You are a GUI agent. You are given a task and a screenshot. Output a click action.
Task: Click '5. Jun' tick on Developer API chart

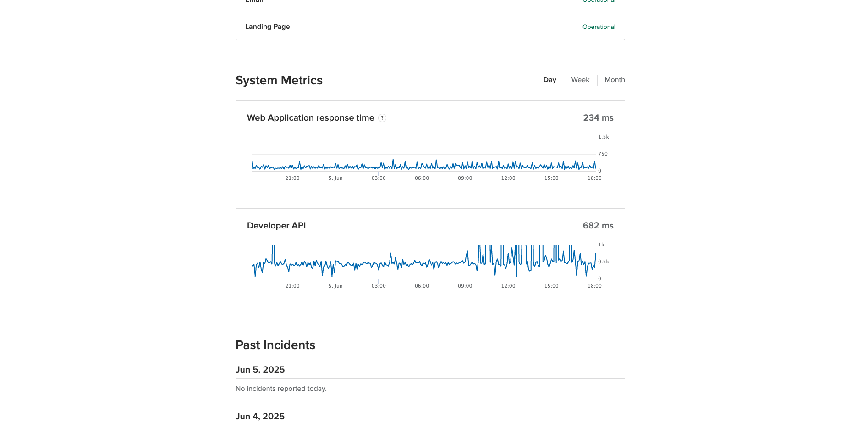coord(335,286)
